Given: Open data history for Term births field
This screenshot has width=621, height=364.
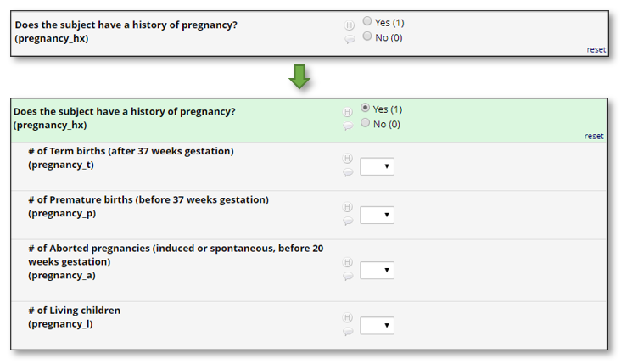Looking at the screenshot, I should tap(347, 159).
